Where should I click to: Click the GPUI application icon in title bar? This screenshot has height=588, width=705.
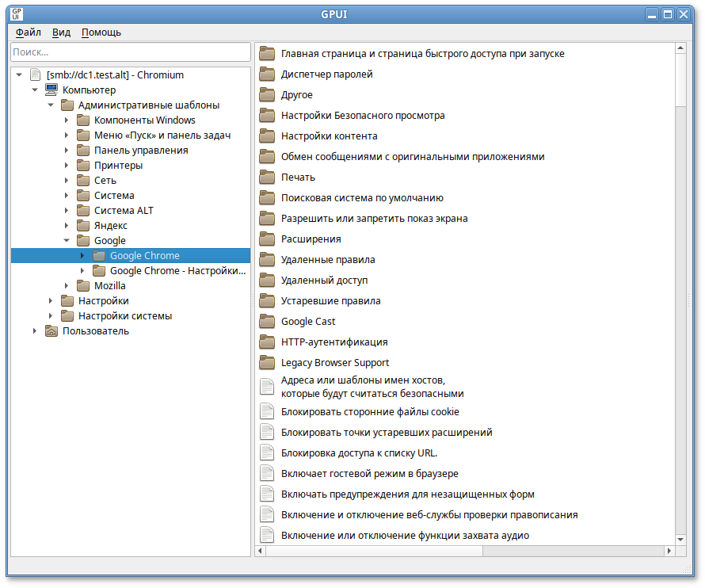point(17,13)
